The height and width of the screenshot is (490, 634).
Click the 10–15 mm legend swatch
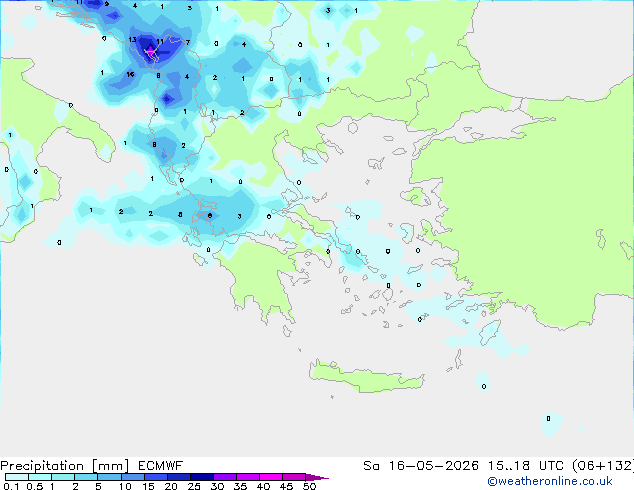pos(133,477)
